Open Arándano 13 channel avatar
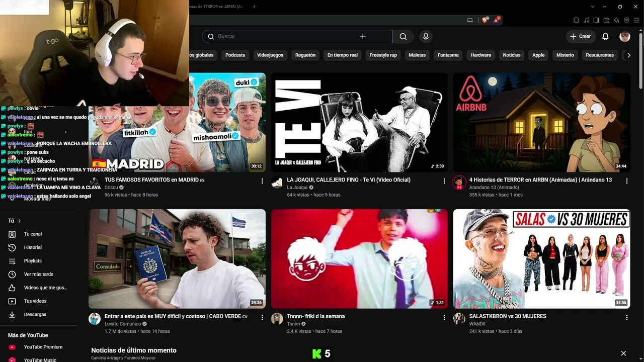Image resolution: width=644 pixels, height=362 pixels. coord(459,183)
